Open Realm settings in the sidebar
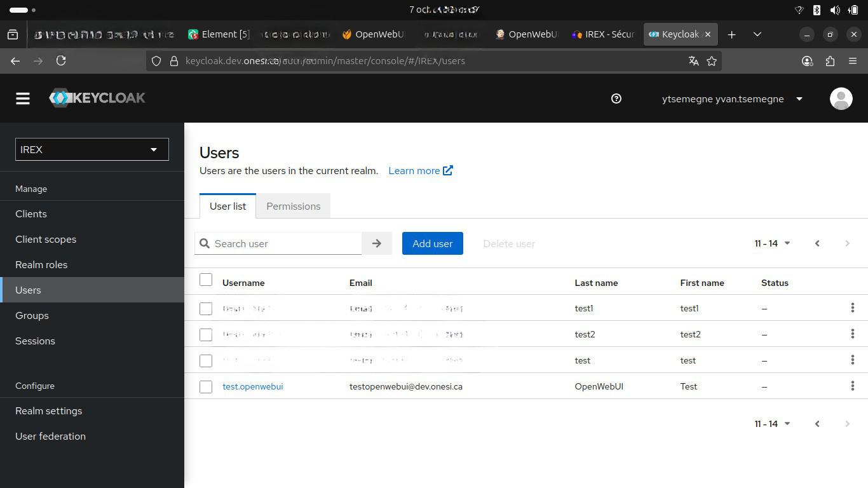The image size is (868, 488). [49, 411]
